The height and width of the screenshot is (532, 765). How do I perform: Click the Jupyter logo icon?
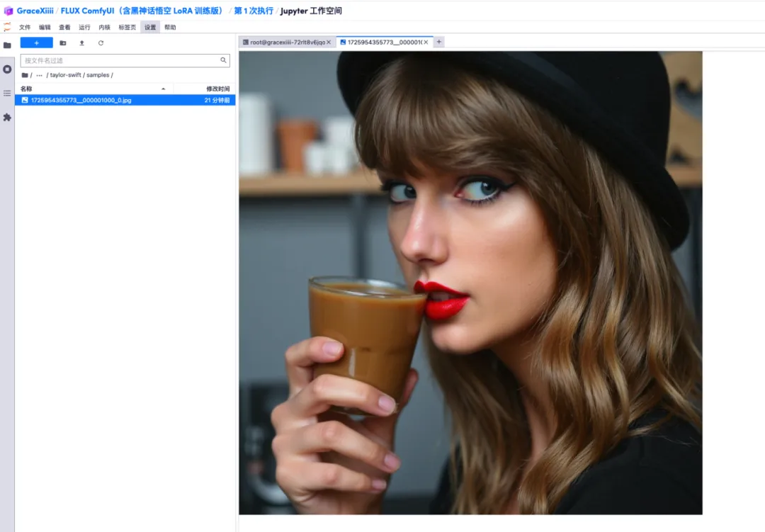coord(7,27)
